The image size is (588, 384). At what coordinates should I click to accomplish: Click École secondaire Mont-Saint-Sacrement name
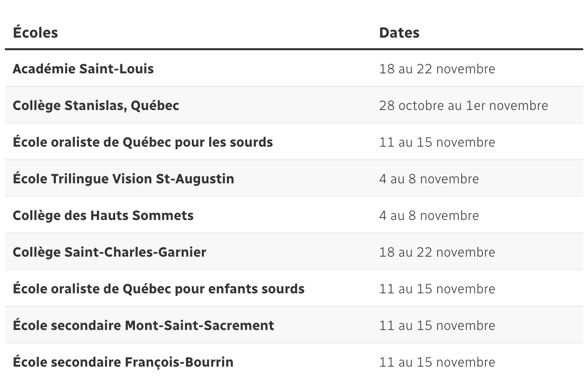tap(143, 326)
